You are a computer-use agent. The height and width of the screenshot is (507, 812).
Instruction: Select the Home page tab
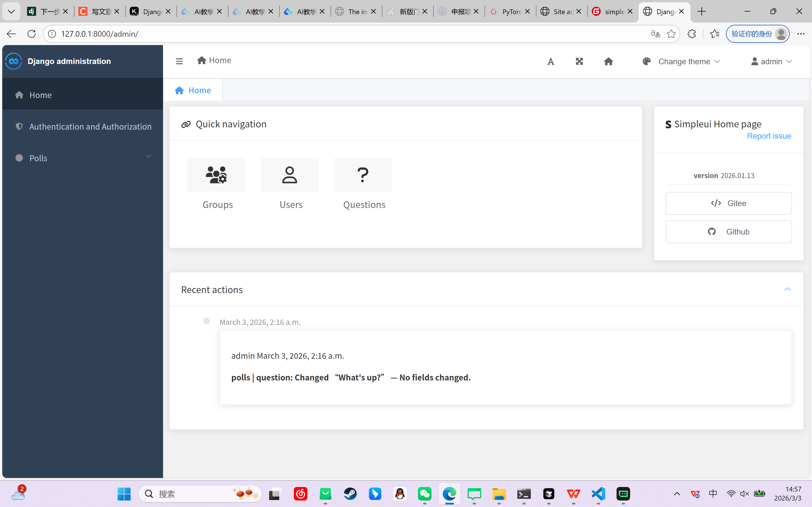193,90
